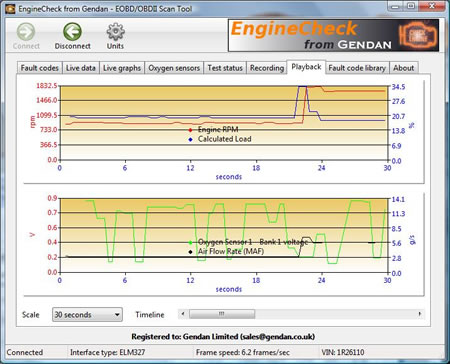Open the About tab

[403, 68]
